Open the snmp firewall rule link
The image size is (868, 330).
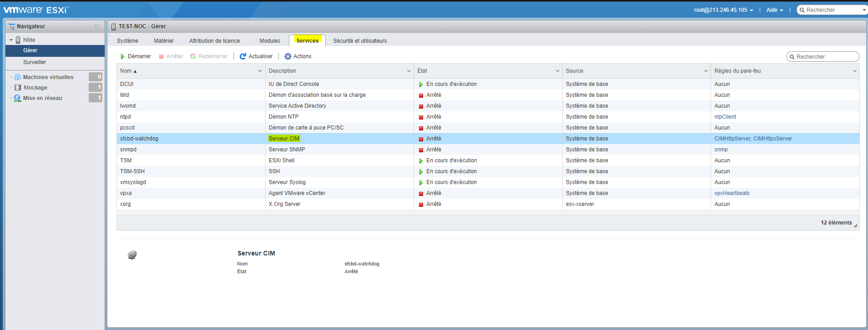point(721,150)
